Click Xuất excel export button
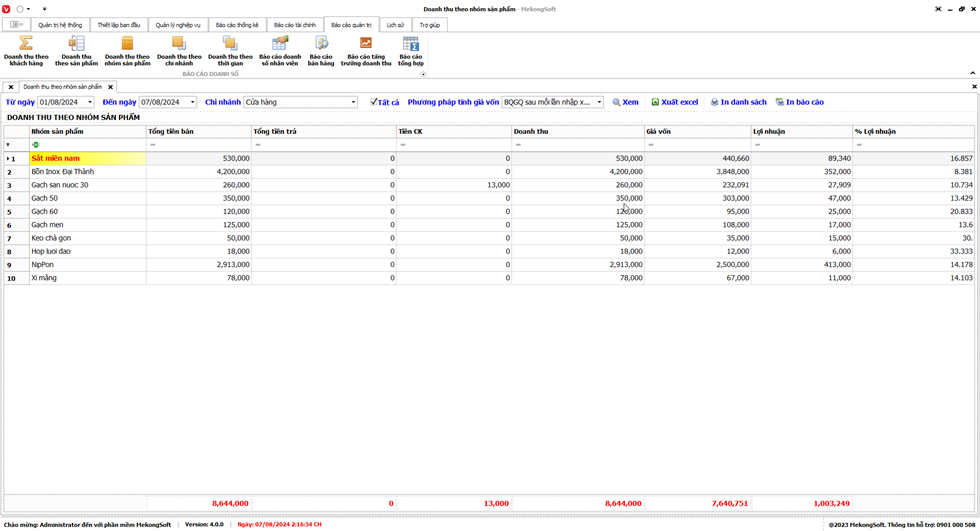The height and width of the screenshot is (531, 980). tap(675, 102)
